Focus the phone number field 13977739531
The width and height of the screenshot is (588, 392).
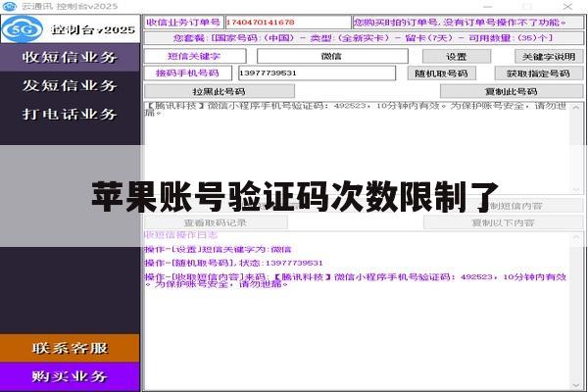pos(317,73)
